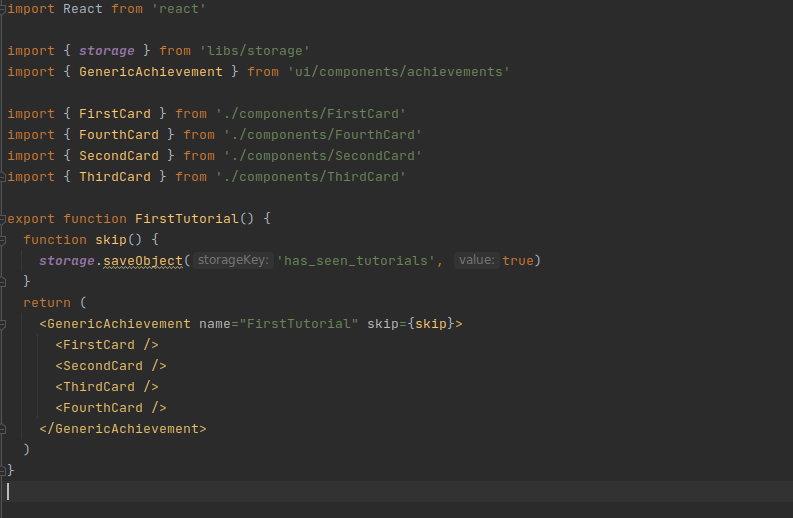Screen dimensions: 793x518
Task: Click 'storage' before '.saveObject'
Action: 67,261
